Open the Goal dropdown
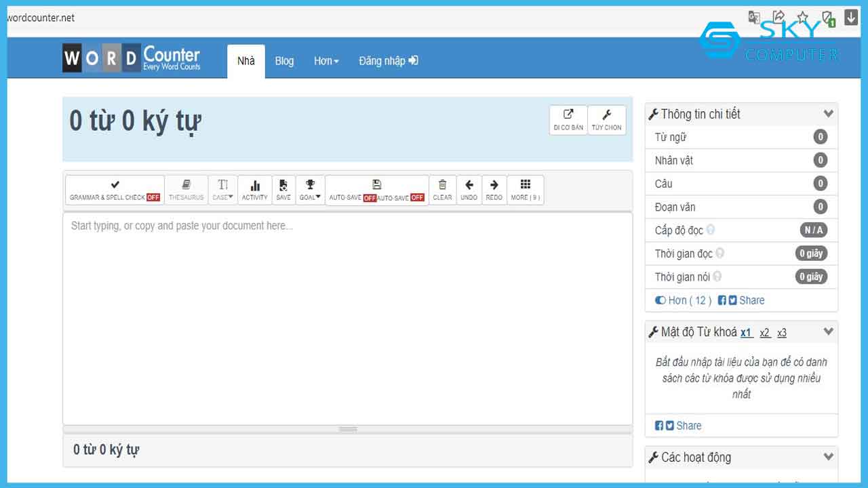 tap(310, 190)
